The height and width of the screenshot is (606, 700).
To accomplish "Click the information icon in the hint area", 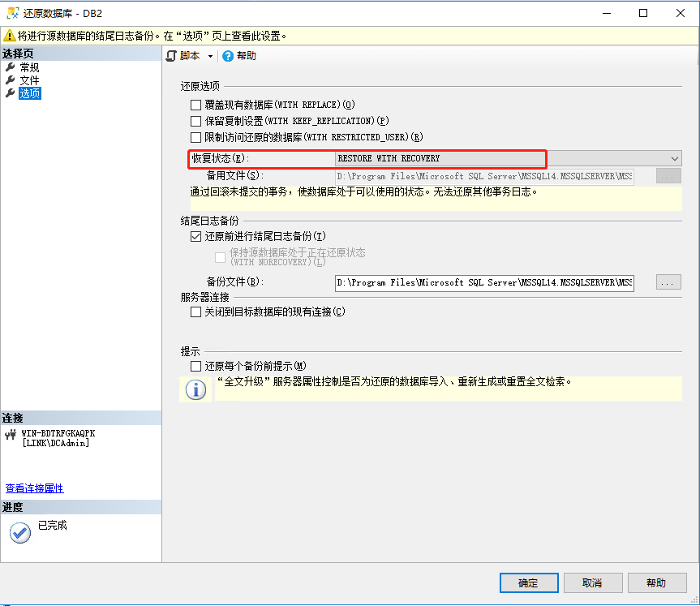I will [195, 389].
